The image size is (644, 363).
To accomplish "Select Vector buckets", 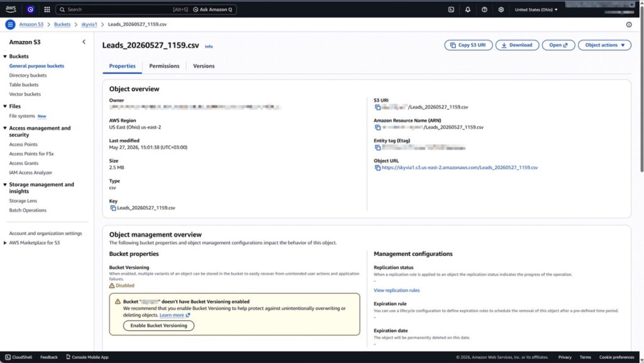I will [25, 94].
